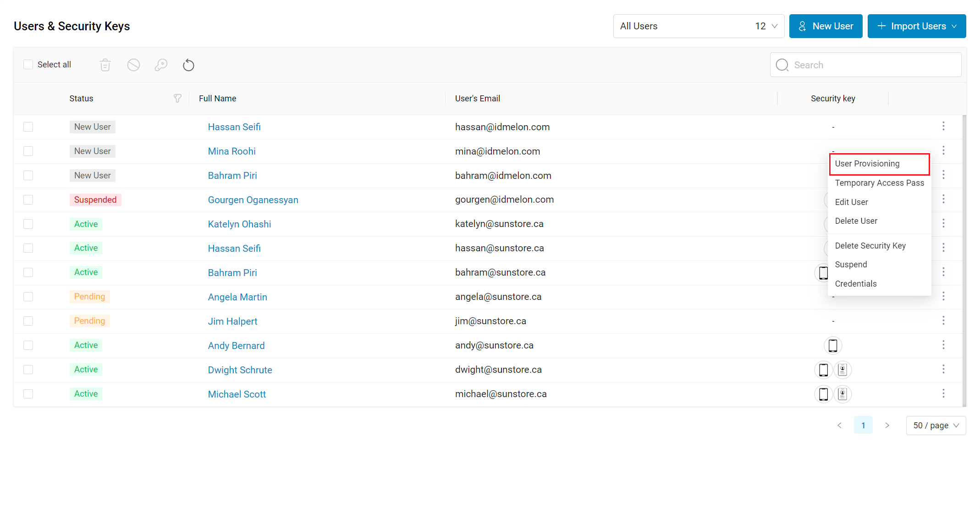980x509 pixels.
Task: Click the delete (trash) toolbar icon
Action: click(x=105, y=65)
